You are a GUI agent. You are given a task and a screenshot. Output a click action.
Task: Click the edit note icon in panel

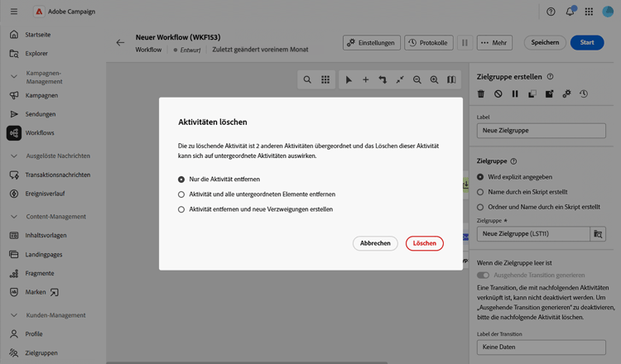click(549, 93)
